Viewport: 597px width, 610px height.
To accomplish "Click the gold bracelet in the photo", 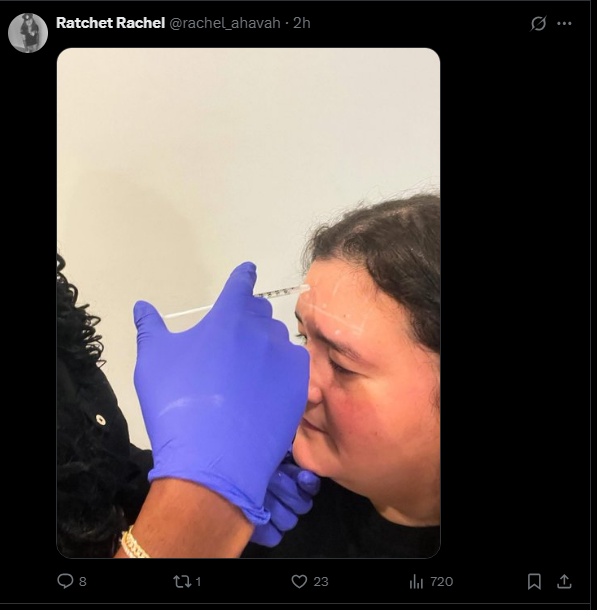I will (x=134, y=543).
